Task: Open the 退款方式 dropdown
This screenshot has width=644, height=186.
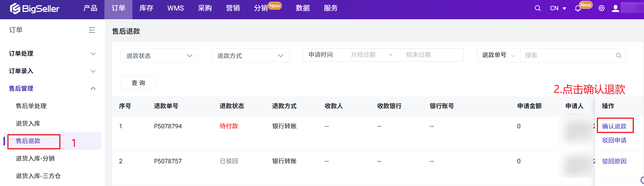Action: pyautogui.click(x=251, y=55)
